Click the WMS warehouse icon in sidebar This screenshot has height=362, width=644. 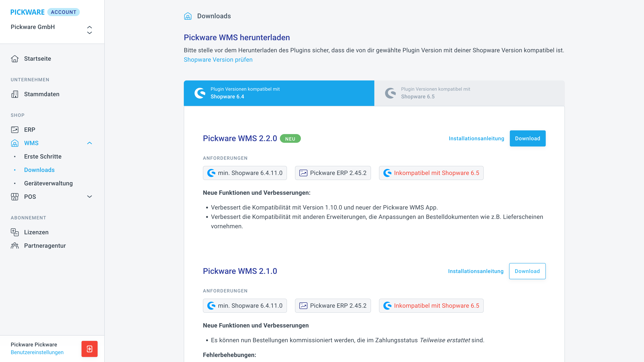pyautogui.click(x=15, y=143)
